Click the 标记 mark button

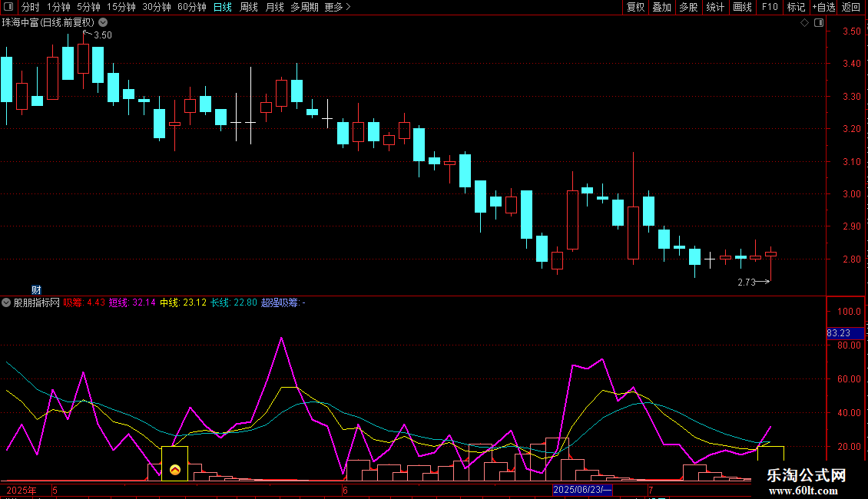[796, 7]
